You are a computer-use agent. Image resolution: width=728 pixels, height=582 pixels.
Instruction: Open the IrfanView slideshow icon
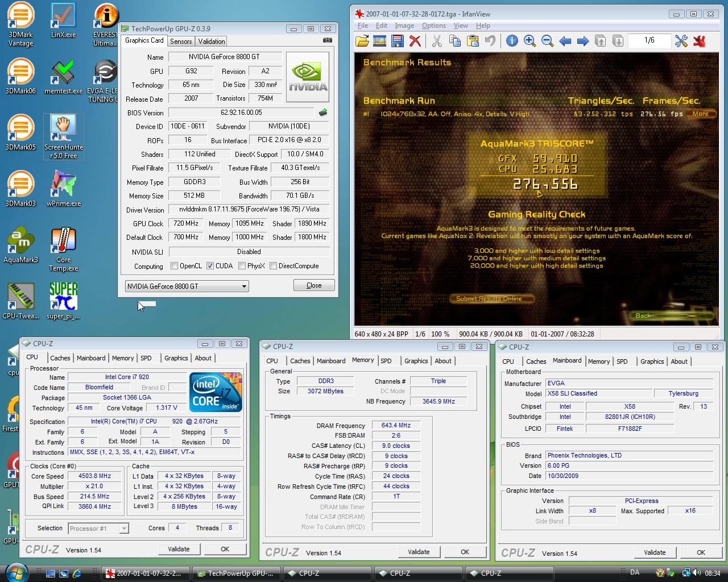380,41
